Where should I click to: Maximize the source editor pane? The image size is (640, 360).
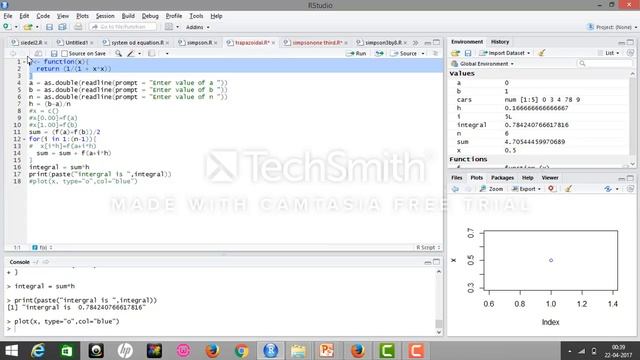(x=437, y=42)
